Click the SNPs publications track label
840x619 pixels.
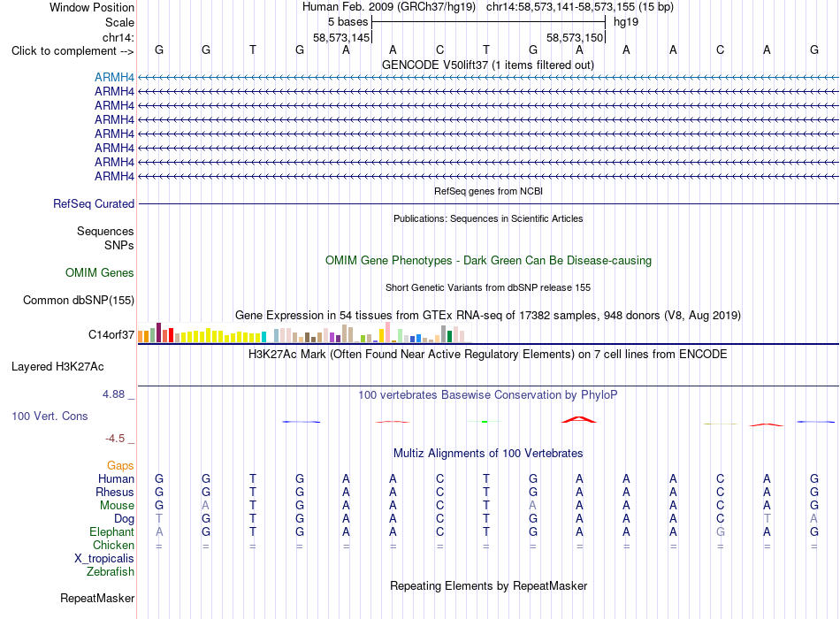pyautogui.click(x=119, y=245)
